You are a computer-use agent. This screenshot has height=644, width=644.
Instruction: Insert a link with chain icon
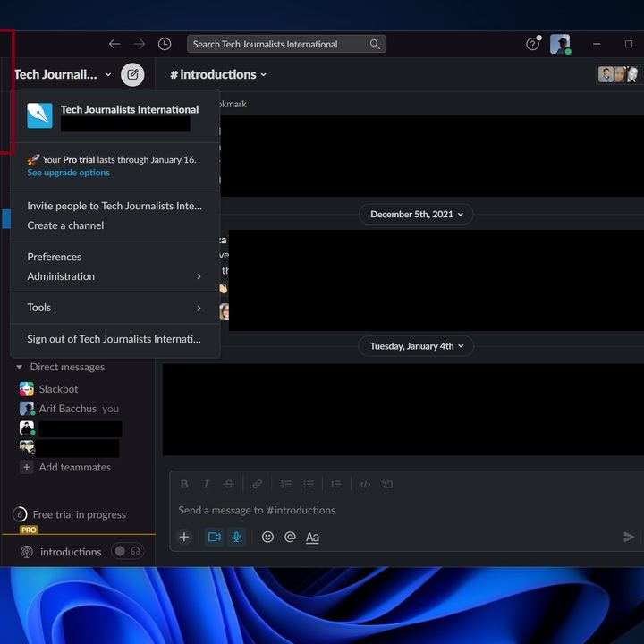pos(257,484)
